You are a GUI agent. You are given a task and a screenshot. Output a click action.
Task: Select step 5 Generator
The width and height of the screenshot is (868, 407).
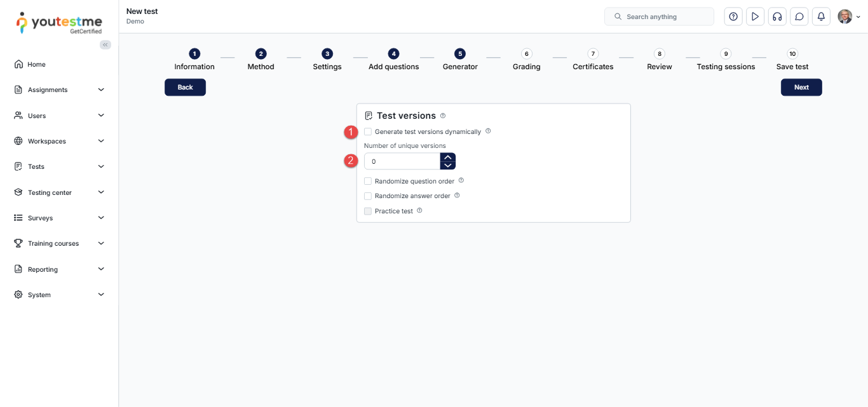pyautogui.click(x=460, y=60)
